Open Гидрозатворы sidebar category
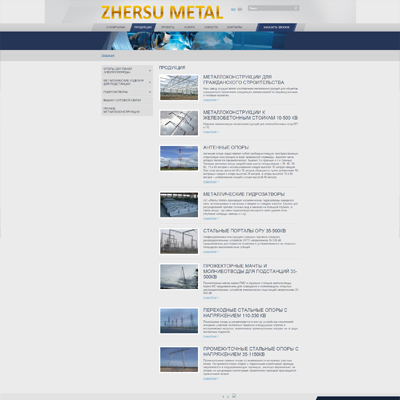 (115, 92)
